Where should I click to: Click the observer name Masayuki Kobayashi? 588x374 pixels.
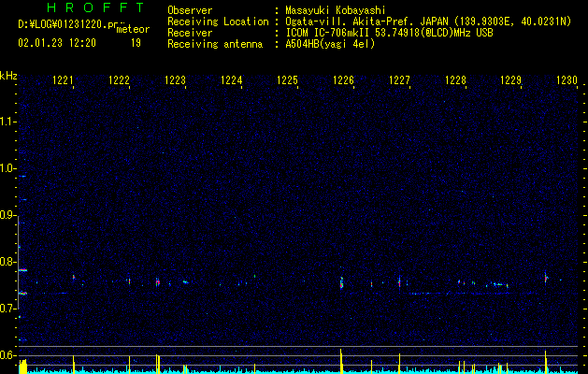(336, 10)
